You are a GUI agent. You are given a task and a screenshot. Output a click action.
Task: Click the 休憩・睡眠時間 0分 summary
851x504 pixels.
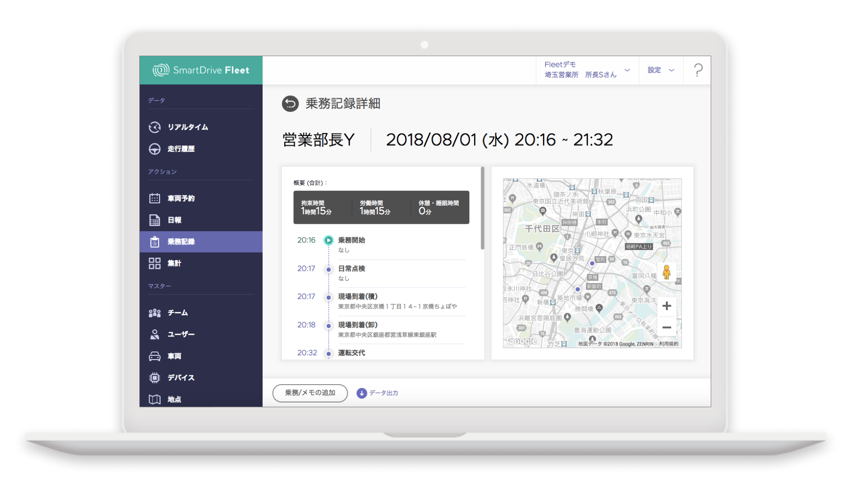[438, 208]
